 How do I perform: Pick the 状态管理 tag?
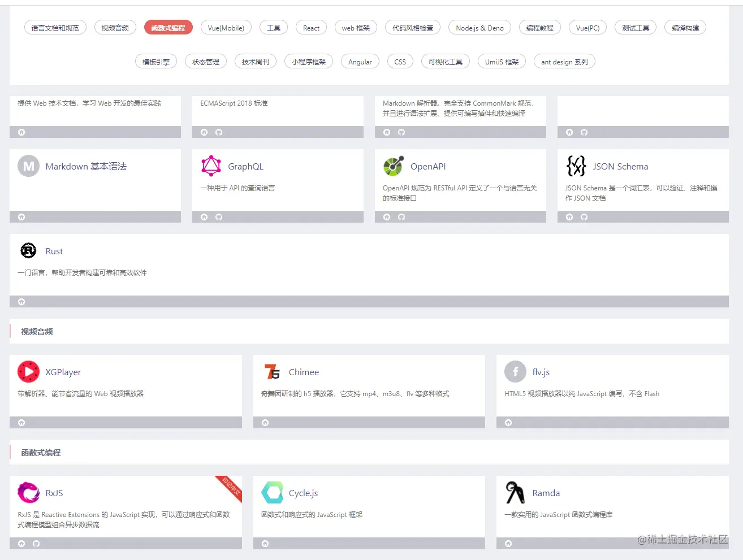point(206,62)
